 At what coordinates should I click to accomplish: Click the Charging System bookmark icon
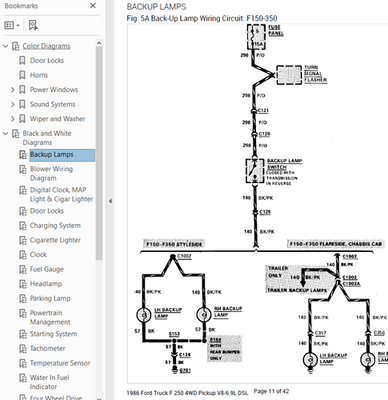click(x=23, y=226)
